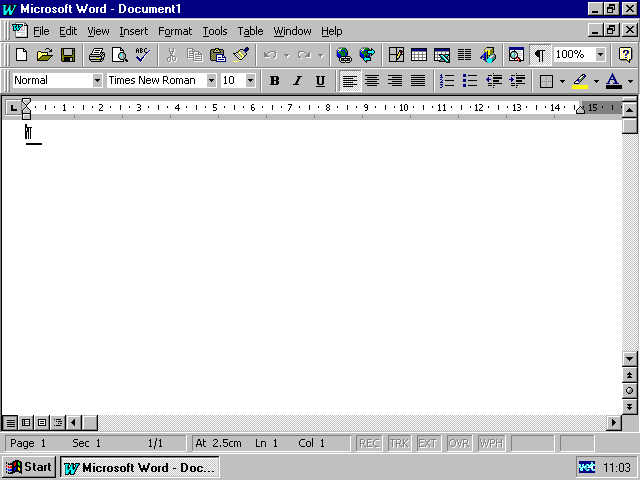Click Microsoft Word taskbar button
640x480 pixels.
(x=139, y=467)
